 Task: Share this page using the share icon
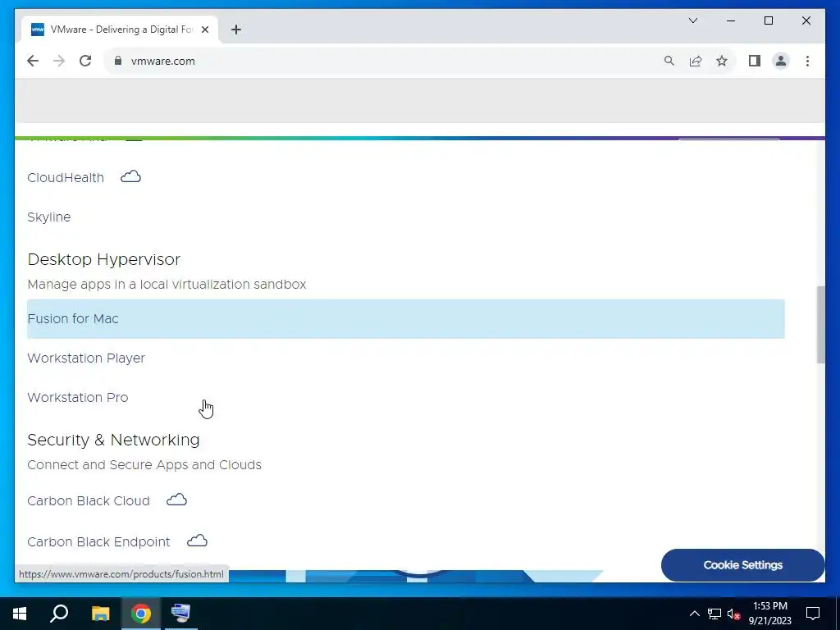pos(696,61)
